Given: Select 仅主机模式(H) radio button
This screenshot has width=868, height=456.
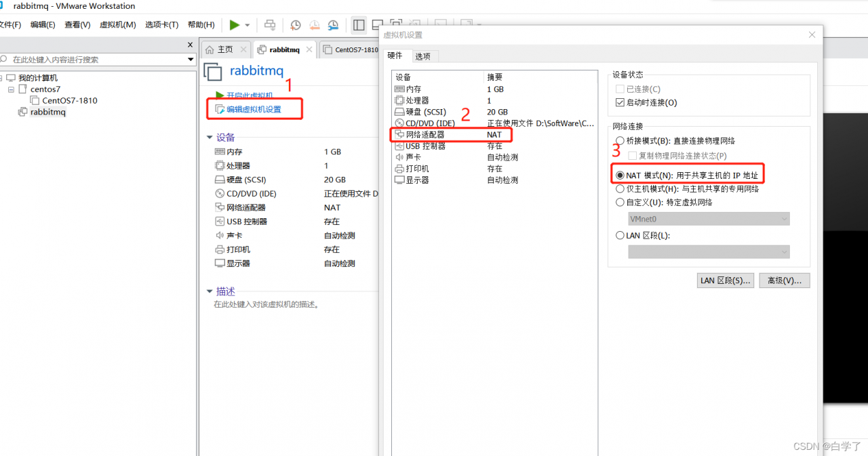Looking at the screenshot, I should tap(620, 189).
